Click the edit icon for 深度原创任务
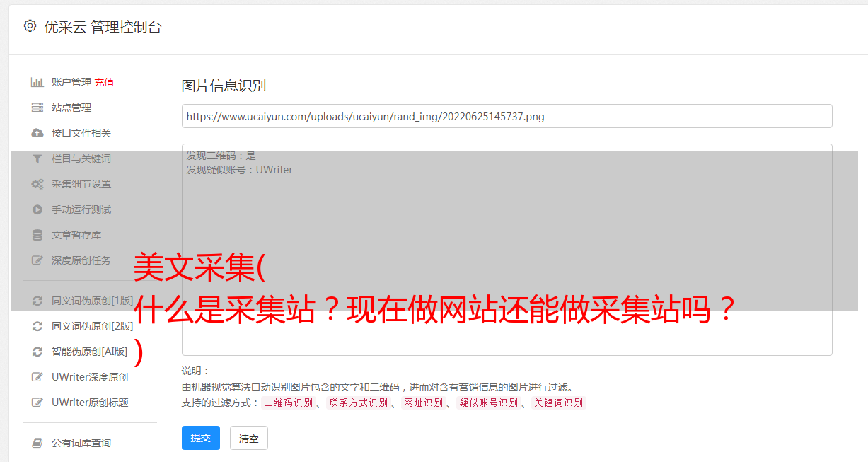 pos(37,260)
